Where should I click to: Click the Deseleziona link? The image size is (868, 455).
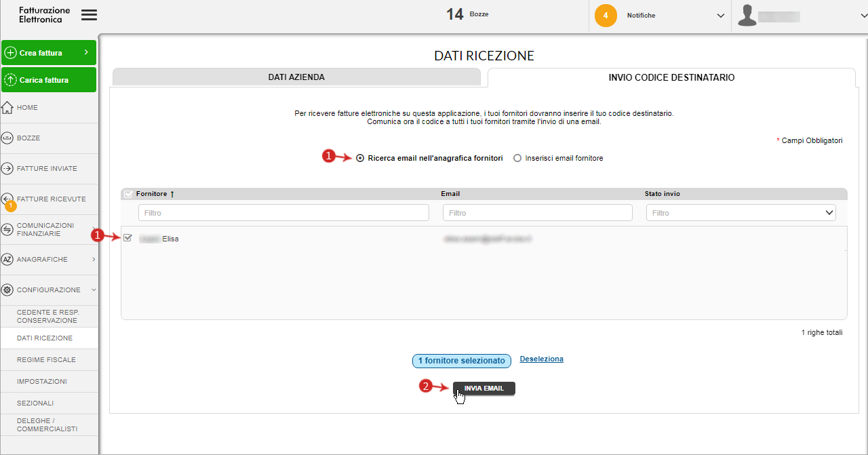541,359
